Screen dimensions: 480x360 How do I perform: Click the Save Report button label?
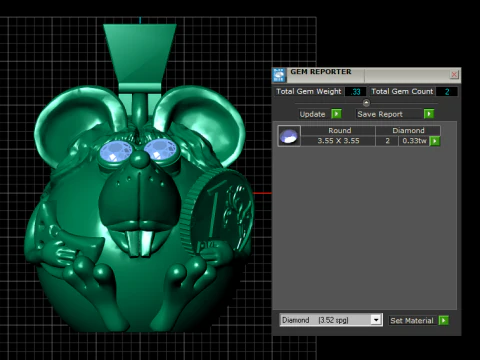pos(380,114)
